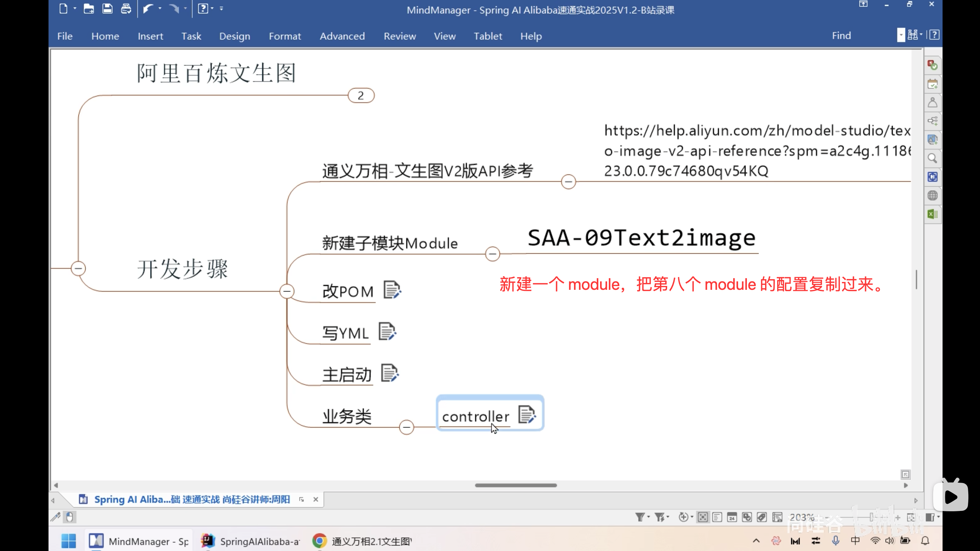980x551 pixels.
Task: Open Chrome from the taskbar
Action: [x=319, y=540]
